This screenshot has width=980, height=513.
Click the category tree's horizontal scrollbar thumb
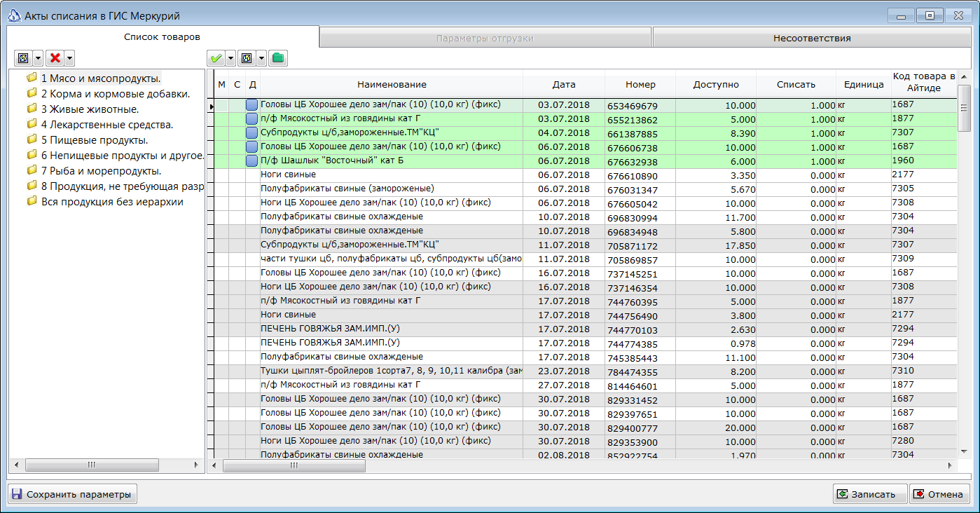[x=91, y=465]
